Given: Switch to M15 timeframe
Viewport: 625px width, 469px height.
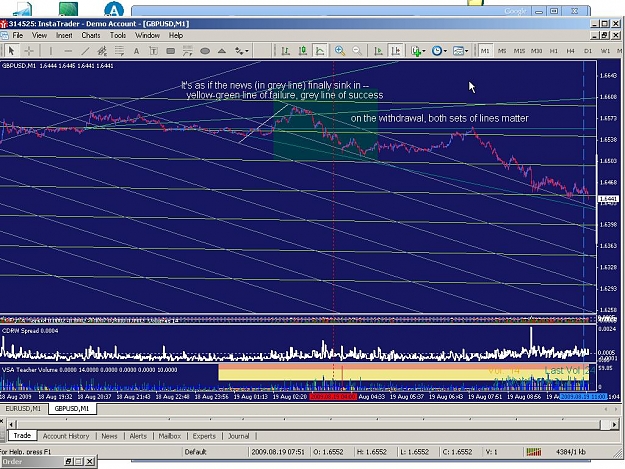Looking at the screenshot, I should click(519, 51).
